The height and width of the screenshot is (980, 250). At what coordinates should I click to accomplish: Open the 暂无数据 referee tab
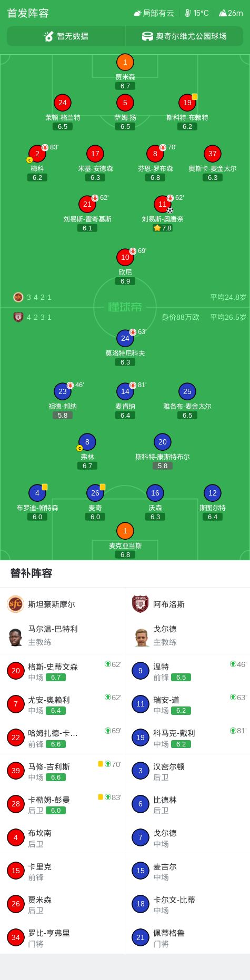[66, 36]
